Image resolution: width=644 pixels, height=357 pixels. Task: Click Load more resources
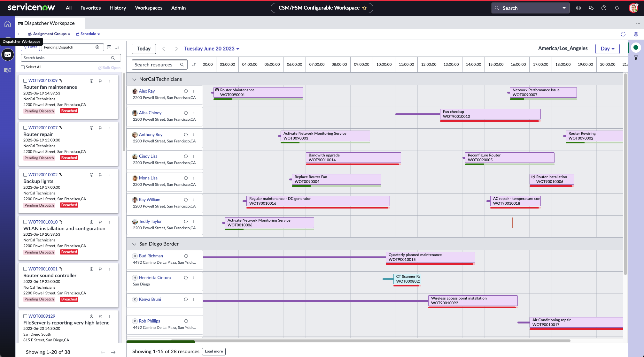[x=214, y=352]
